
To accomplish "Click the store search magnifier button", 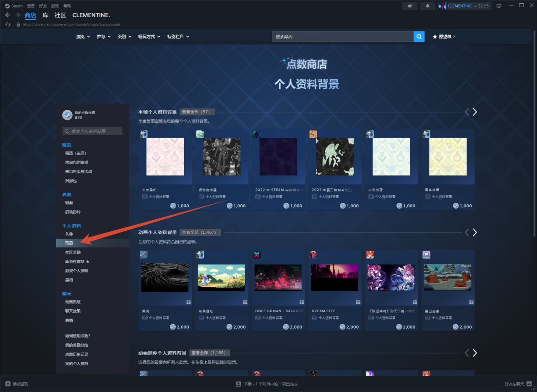I will [419, 37].
